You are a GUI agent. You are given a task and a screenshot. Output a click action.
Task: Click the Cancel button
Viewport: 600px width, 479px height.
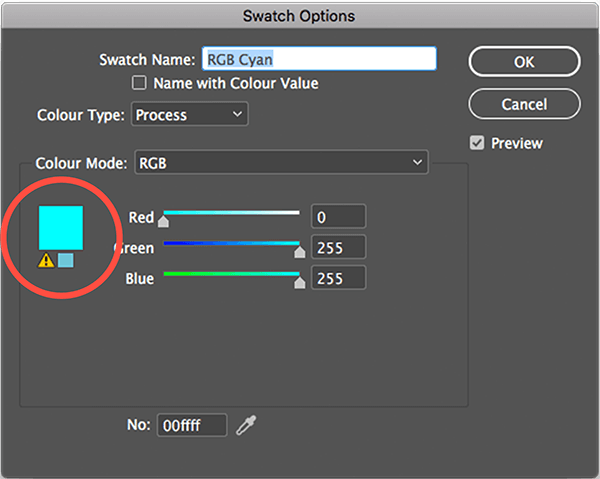(524, 104)
